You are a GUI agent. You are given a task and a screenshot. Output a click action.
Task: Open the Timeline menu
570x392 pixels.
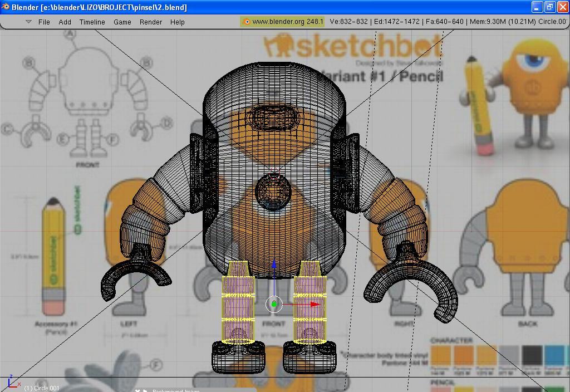coord(92,22)
